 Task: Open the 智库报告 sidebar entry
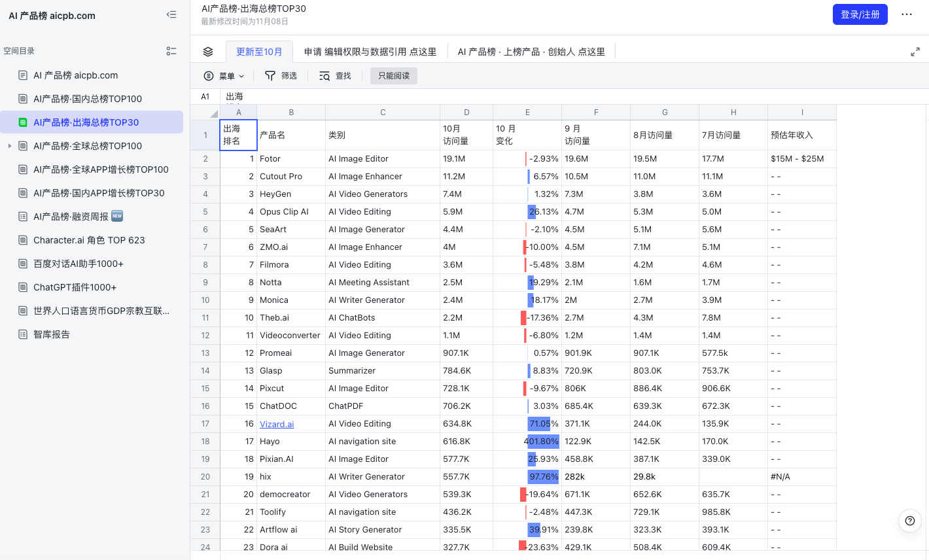point(92,334)
